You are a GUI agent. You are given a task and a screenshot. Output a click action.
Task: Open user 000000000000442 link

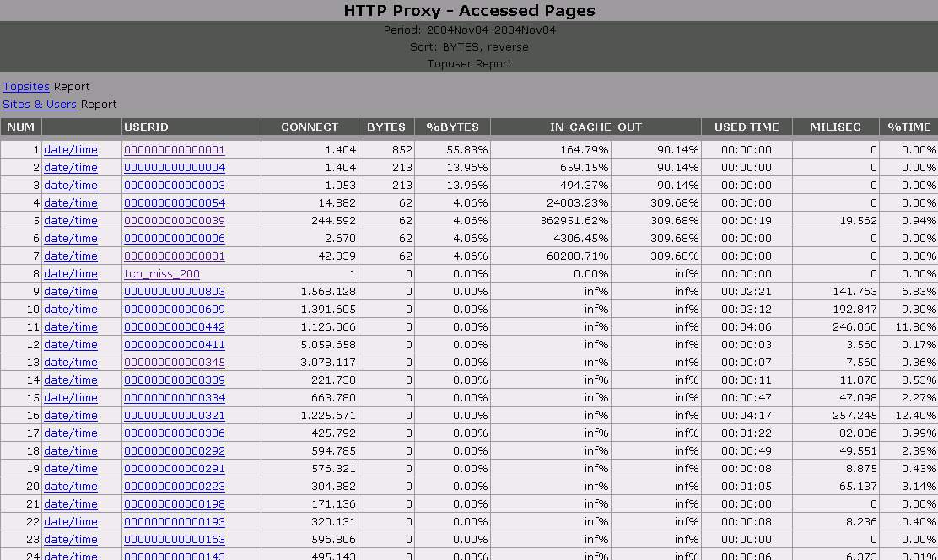coord(175,326)
